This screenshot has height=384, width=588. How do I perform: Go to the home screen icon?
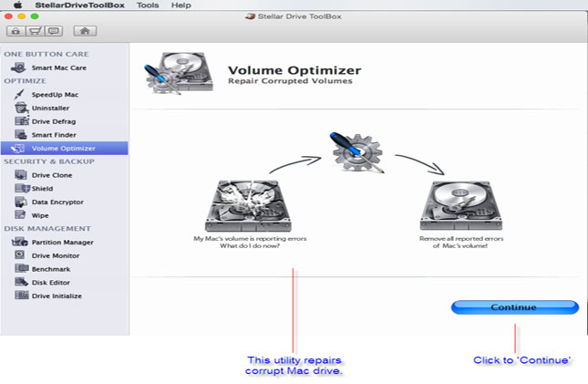coord(85,31)
